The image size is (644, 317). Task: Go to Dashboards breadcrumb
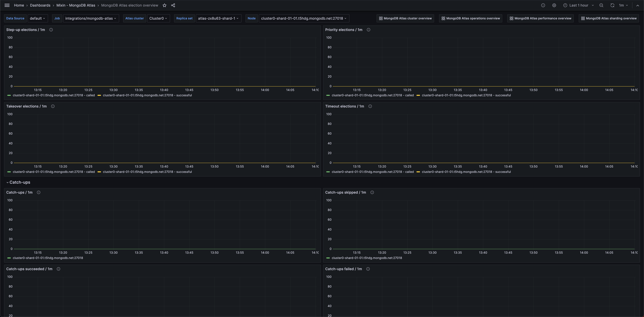click(40, 5)
